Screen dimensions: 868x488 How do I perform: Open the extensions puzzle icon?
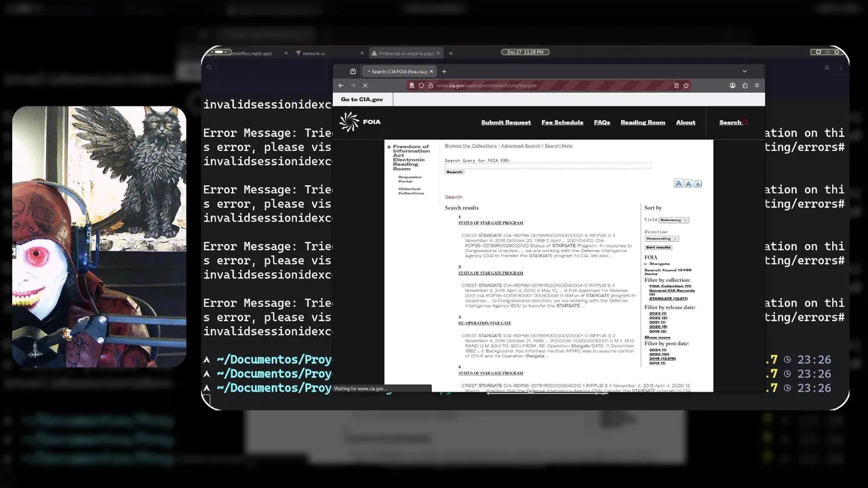pyautogui.click(x=745, y=85)
